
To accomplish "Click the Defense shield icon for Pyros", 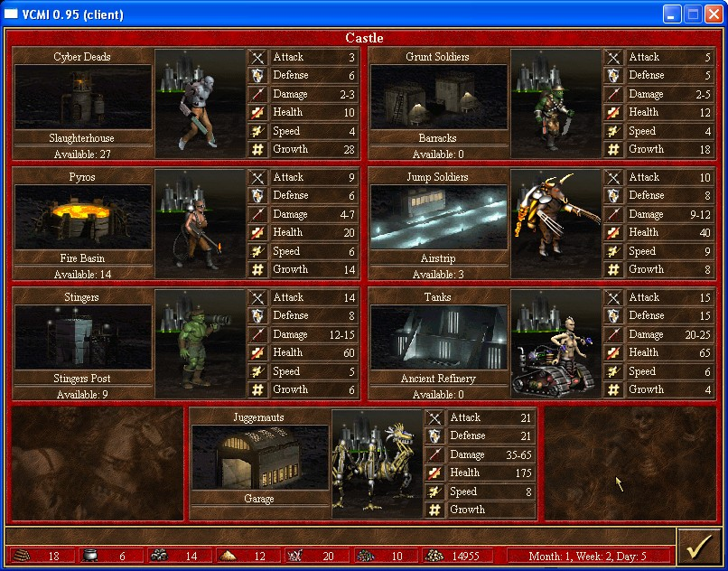I will click(257, 195).
